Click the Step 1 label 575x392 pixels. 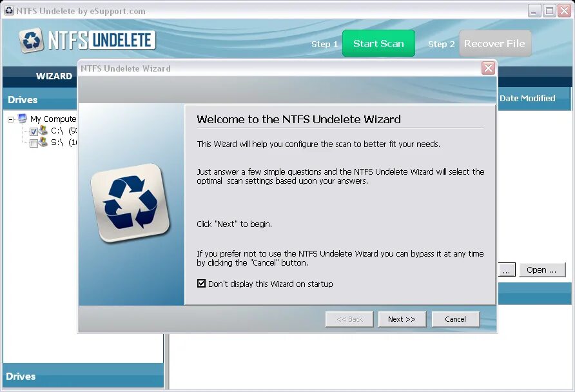[324, 44]
